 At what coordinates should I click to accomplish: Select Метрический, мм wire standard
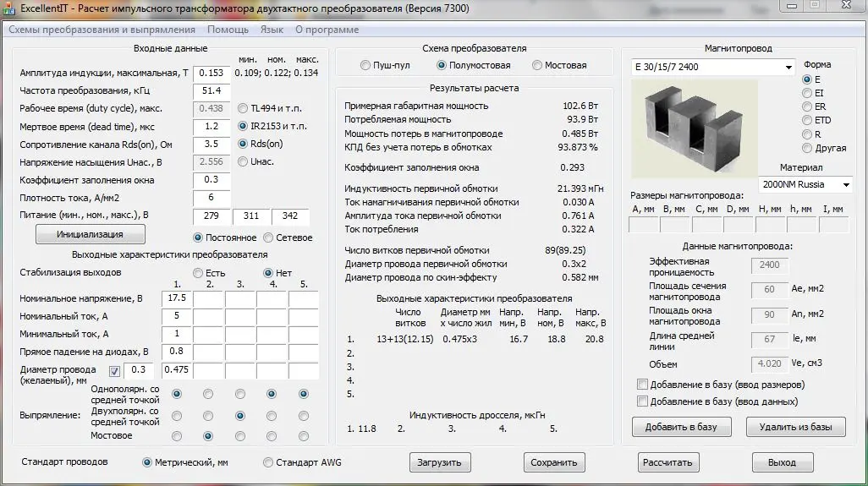[x=185, y=463]
